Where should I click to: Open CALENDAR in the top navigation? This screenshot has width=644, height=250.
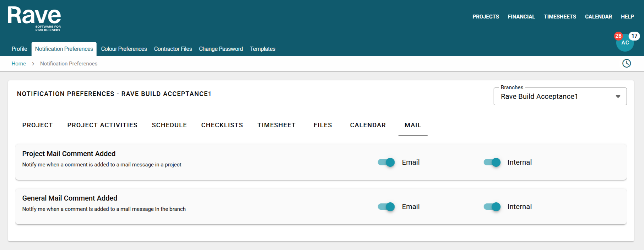click(x=599, y=17)
